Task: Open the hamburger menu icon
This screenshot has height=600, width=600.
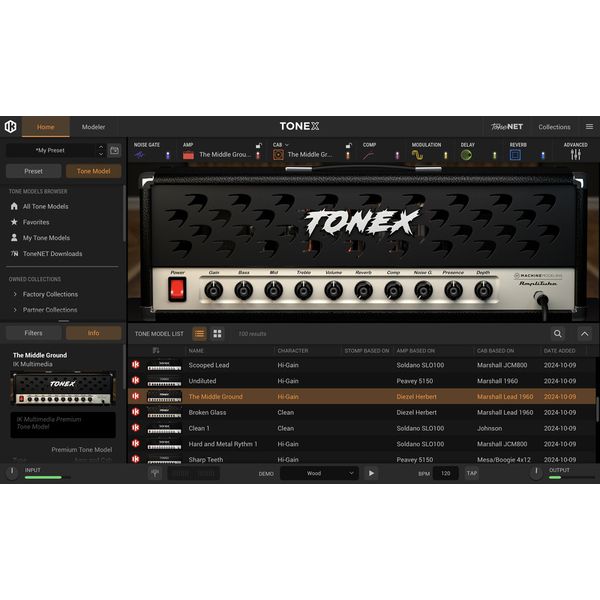Action: pyautogui.click(x=589, y=127)
